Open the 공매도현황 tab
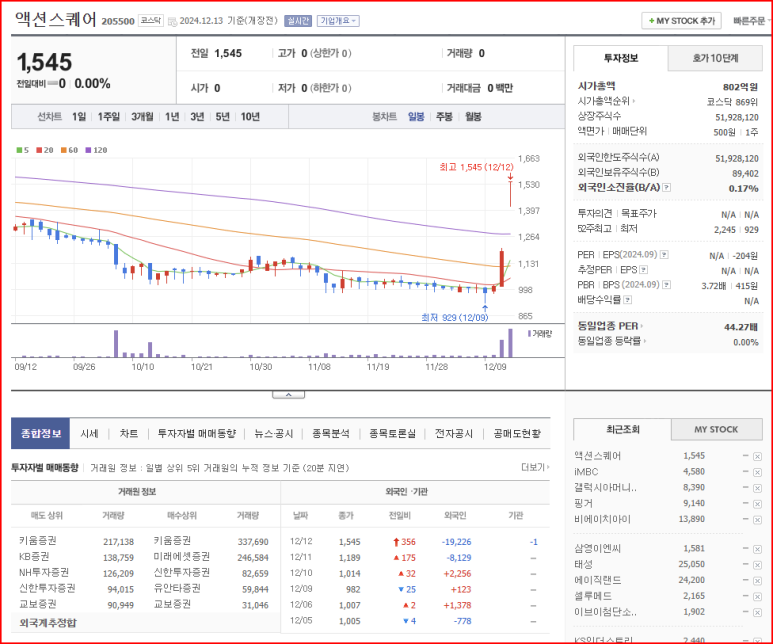This screenshot has width=773, height=644. [517, 433]
